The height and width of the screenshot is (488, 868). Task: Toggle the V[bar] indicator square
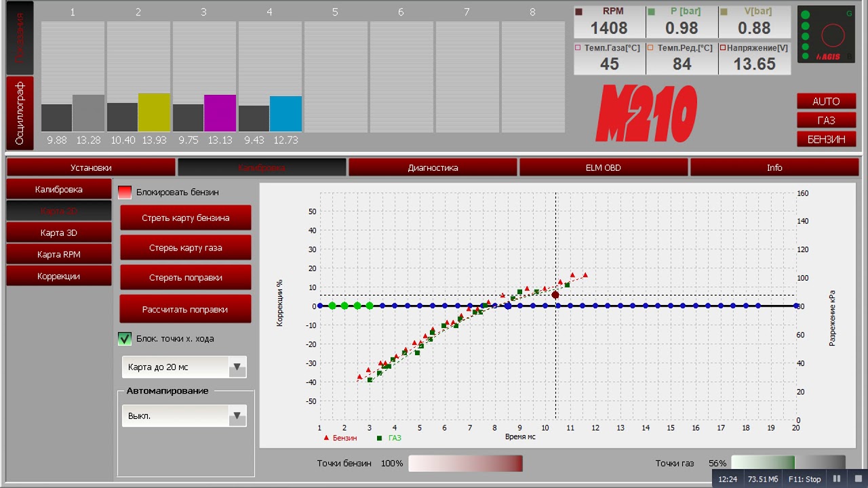[x=724, y=12]
